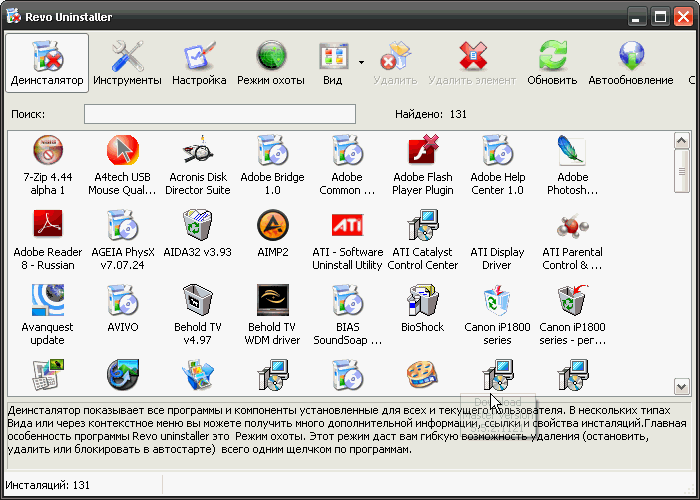This screenshot has width=700, height=500.
Task: Activate Режим охоты hunter mode
Action: (271, 63)
